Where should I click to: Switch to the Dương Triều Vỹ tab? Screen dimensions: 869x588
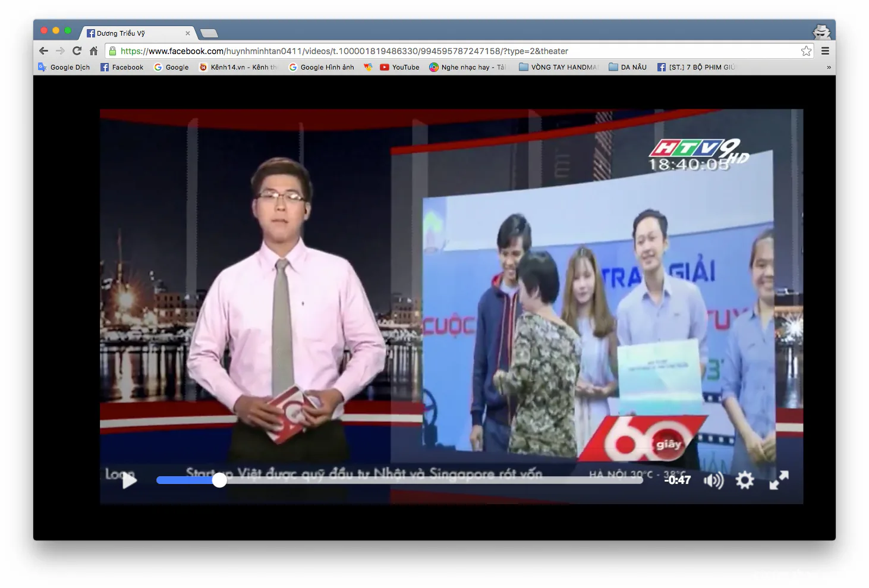coord(138,33)
